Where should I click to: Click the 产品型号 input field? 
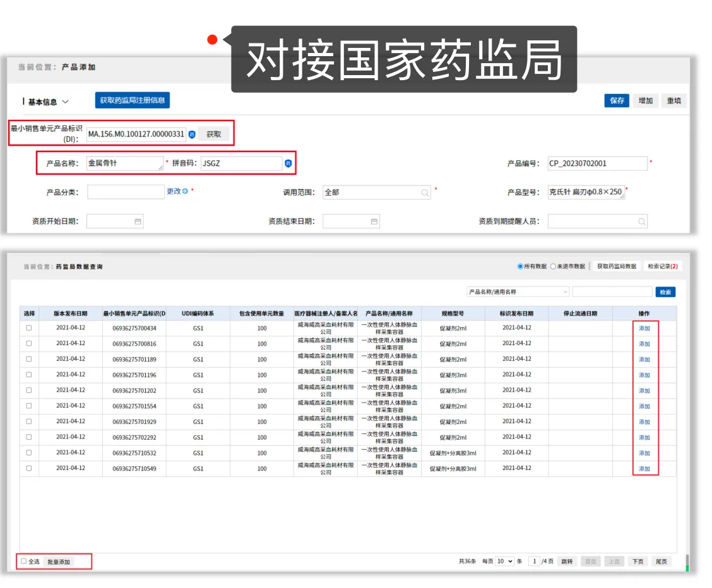click(x=586, y=192)
